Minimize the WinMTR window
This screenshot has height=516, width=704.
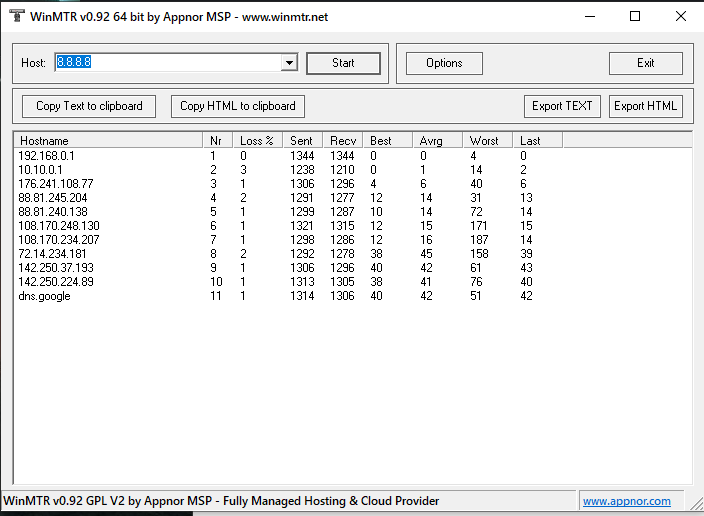[x=590, y=16]
